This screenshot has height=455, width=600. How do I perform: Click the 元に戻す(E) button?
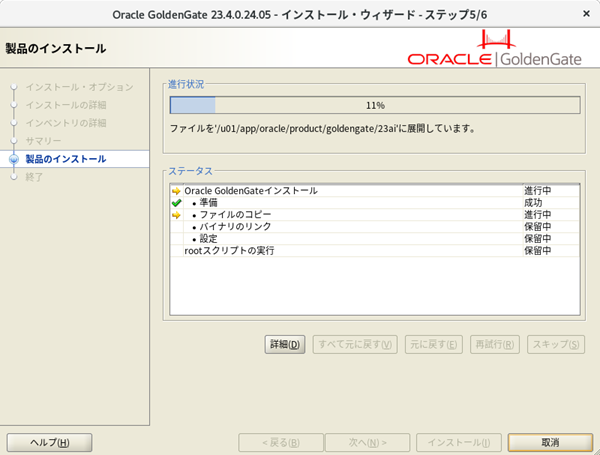tap(434, 344)
